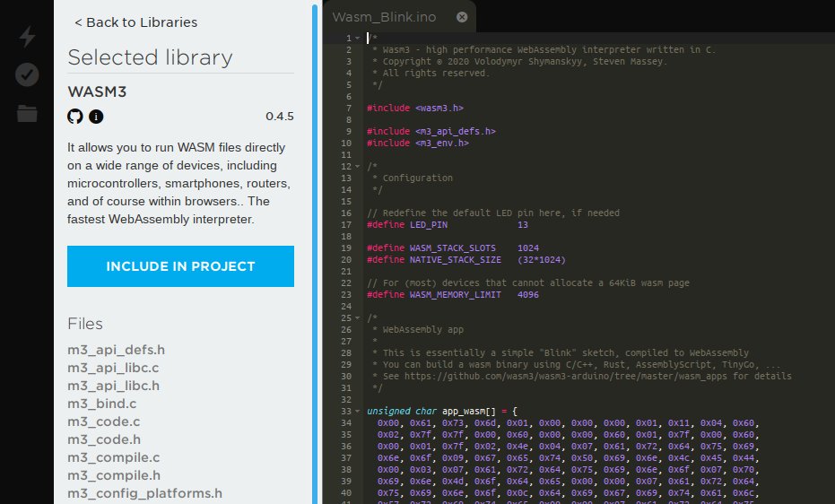Click the checkmark verify sidebar icon

pyautogui.click(x=27, y=74)
